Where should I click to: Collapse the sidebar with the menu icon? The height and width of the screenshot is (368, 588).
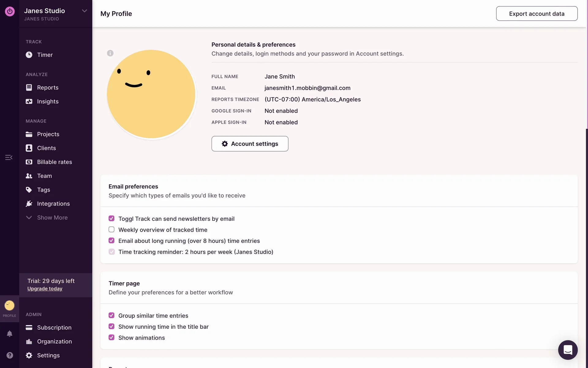point(9,157)
